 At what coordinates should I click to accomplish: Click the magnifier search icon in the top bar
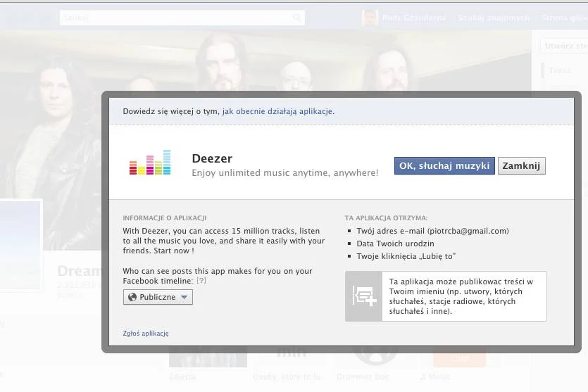(x=296, y=18)
